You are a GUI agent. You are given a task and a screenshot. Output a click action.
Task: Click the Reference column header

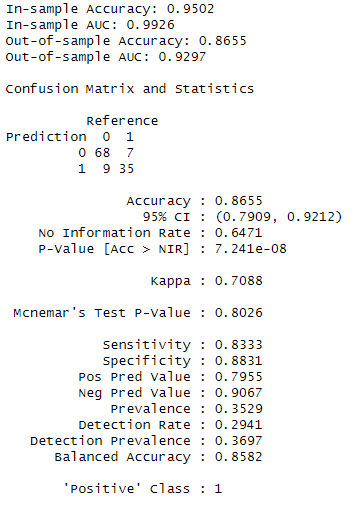[122, 121]
